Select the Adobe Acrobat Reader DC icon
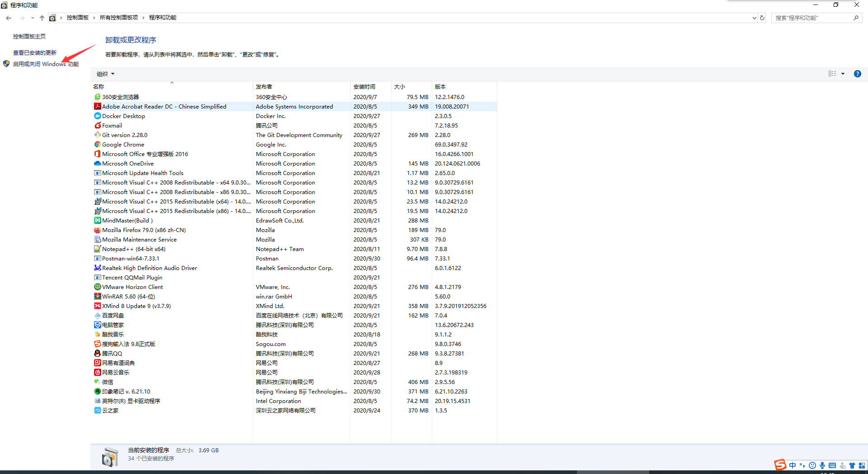The width and height of the screenshot is (868, 474). [x=97, y=106]
